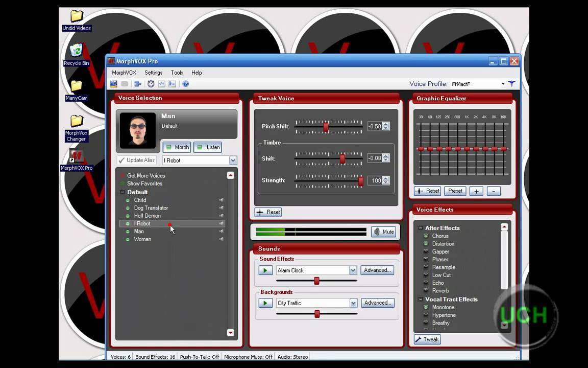This screenshot has width=588, height=368.
Task: Open help via the blue question mark icon
Action: pyautogui.click(x=185, y=84)
